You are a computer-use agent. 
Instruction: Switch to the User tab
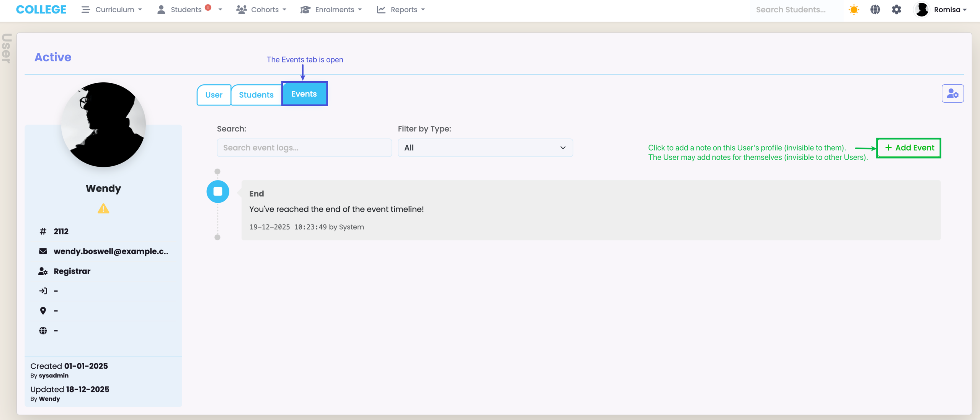(x=214, y=95)
